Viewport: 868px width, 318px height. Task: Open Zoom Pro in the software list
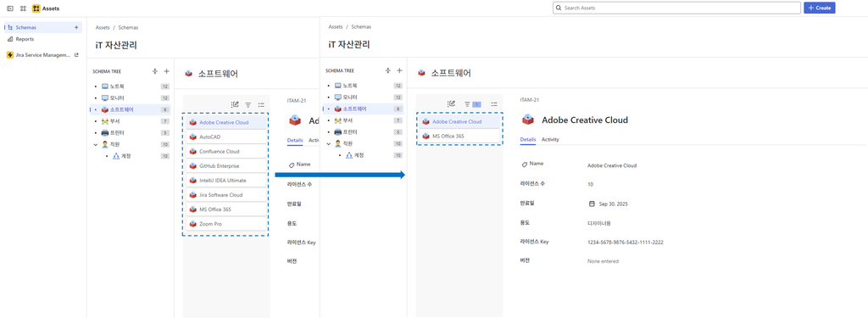click(225, 224)
